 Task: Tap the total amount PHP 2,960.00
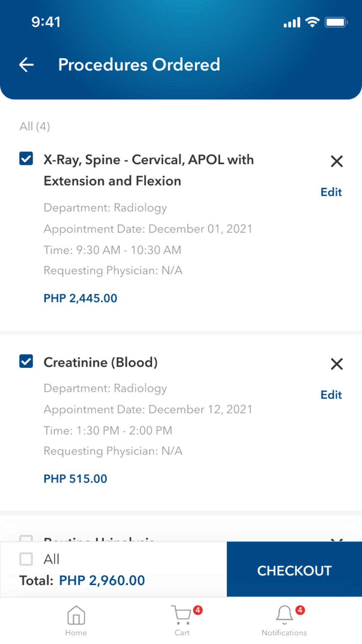click(x=102, y=580)
